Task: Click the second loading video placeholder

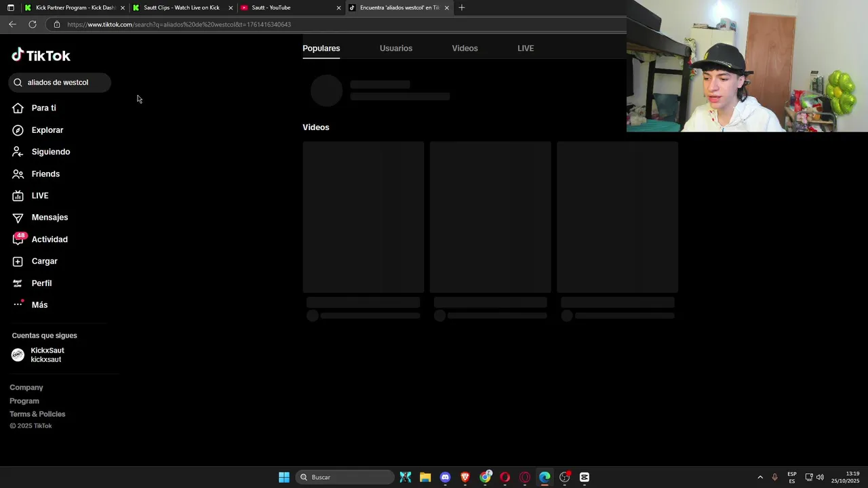Action: click(x=490, y=217)
